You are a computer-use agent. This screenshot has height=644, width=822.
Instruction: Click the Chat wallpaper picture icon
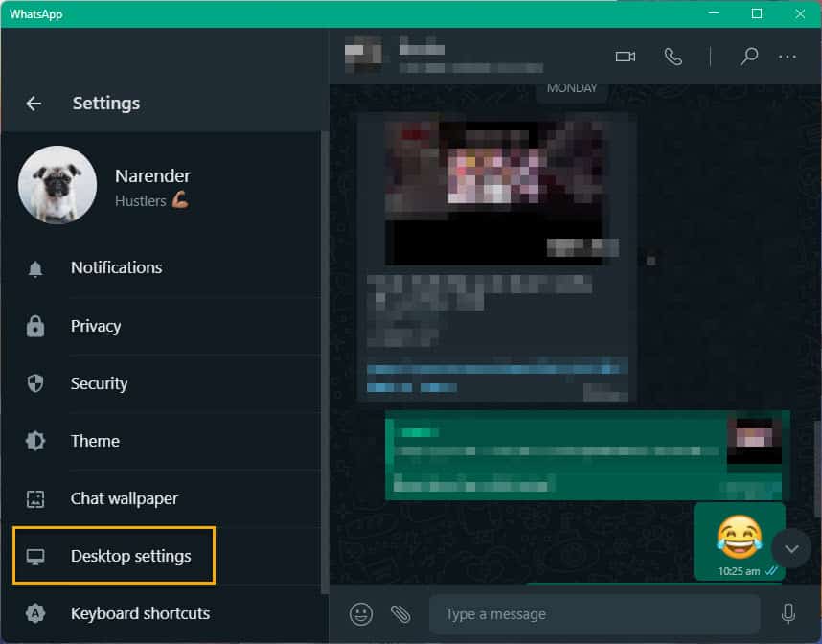coord(35,498)
